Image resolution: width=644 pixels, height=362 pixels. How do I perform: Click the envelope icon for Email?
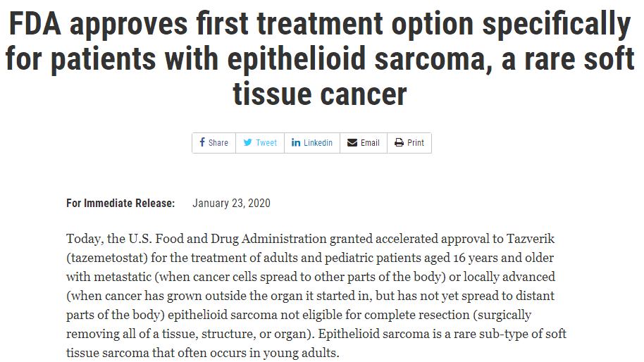[352, 142]
